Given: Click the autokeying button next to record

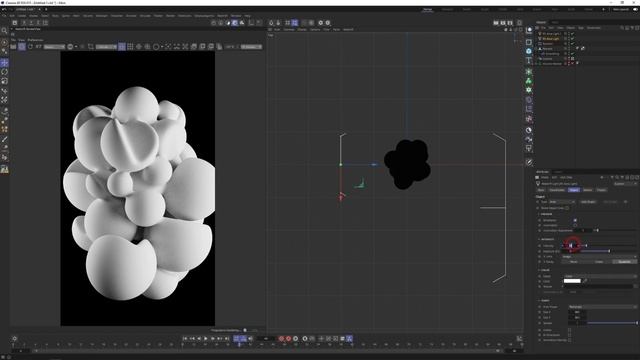Looking at the screenshot, I should 289,338.
